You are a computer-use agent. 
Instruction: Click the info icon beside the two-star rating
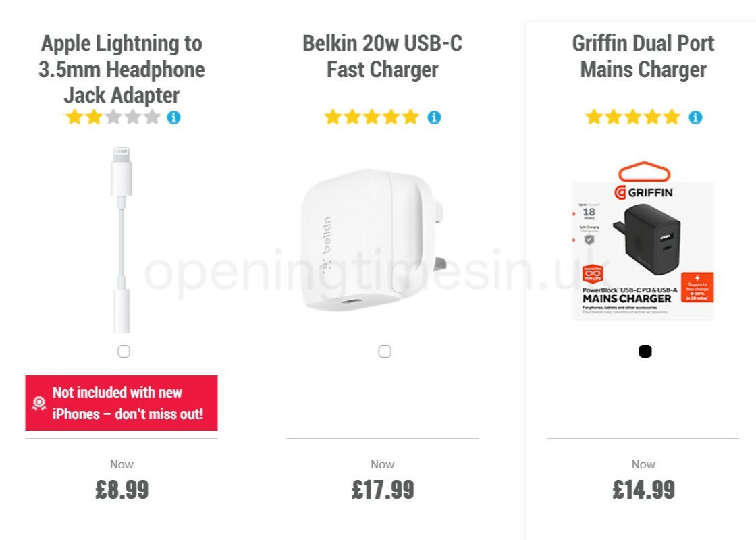pos(174,117)
